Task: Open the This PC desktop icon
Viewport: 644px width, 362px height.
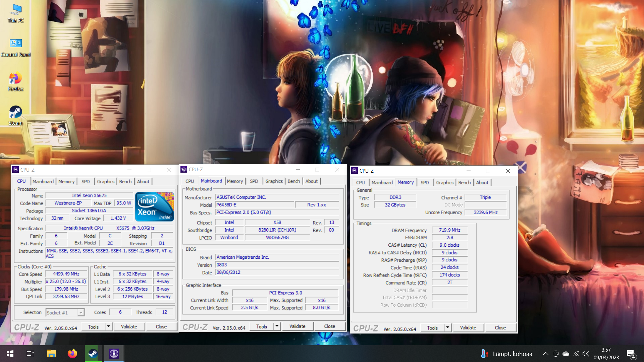Action: point(16,13)
